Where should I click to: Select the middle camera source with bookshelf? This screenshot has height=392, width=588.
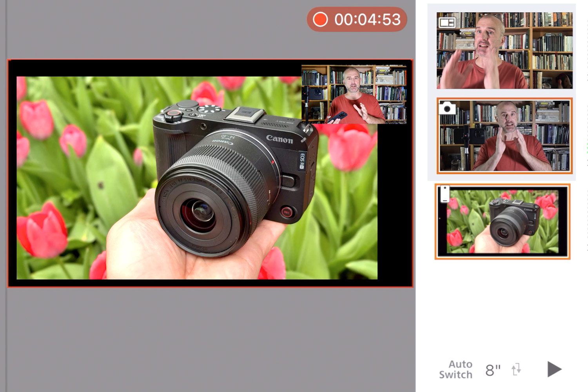pos(505,136)
